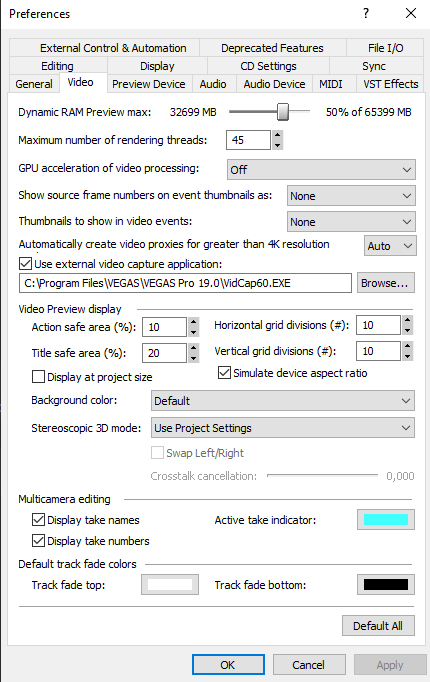Screen dimensions: 430x682
Task: Enable Display at project size
Action: 38,377
